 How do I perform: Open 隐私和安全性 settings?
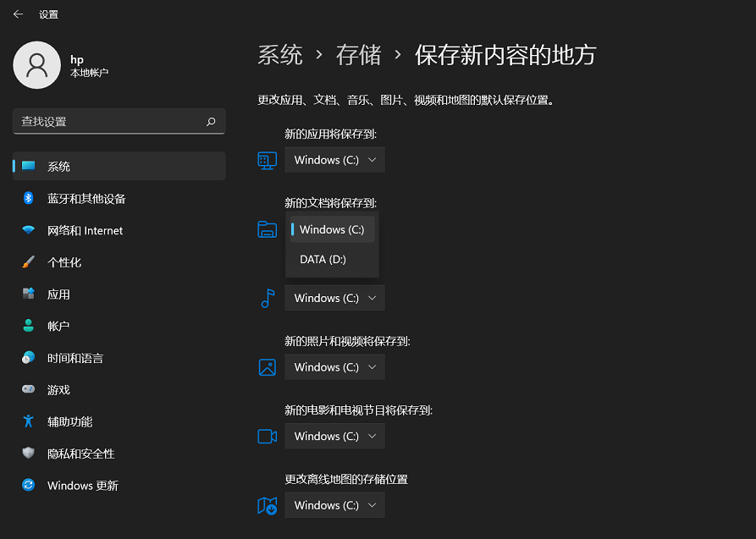pos(119,453)
